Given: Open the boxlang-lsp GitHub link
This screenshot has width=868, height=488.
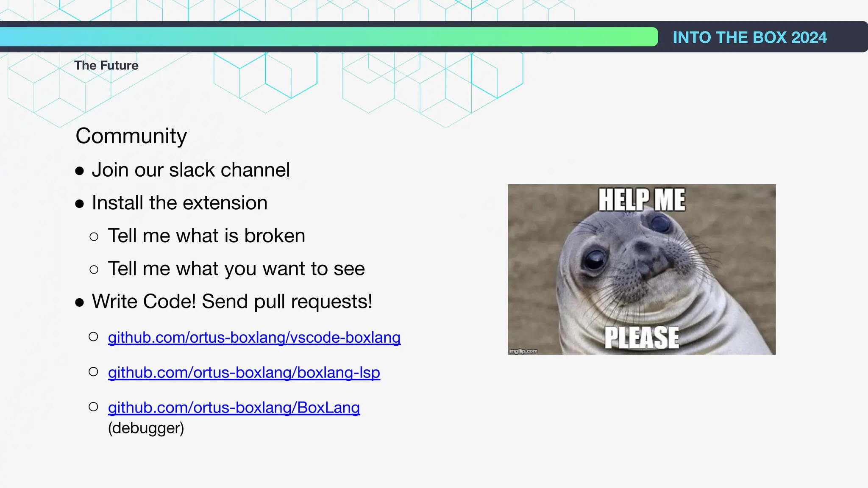Looking at the screenshot, I should coord(244,373).
